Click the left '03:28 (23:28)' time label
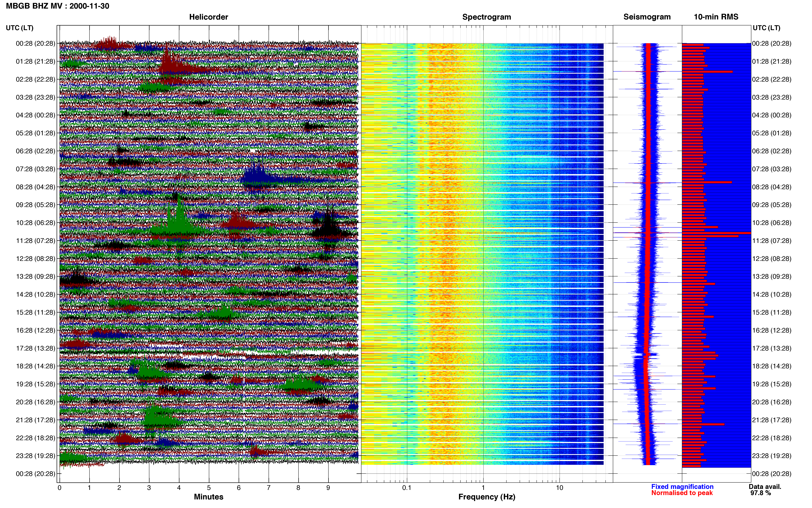Viewport: 812px width, 508px height. 36,97
